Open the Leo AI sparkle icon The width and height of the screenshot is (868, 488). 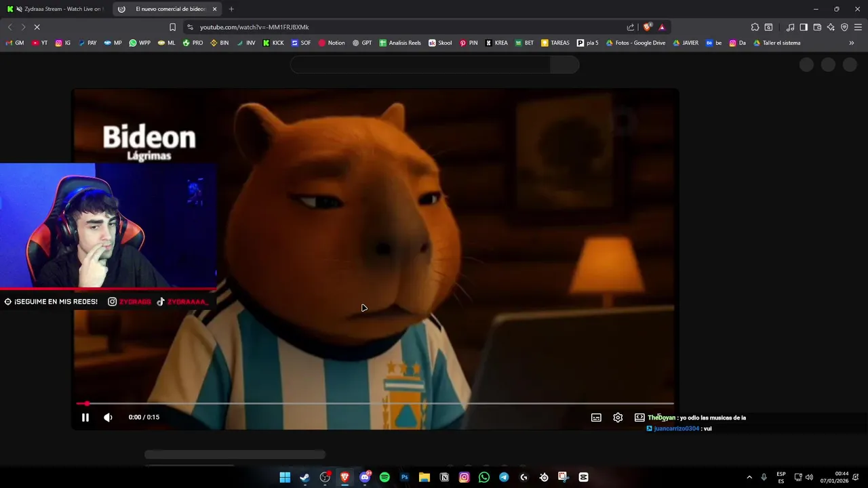tap(831, 27)
